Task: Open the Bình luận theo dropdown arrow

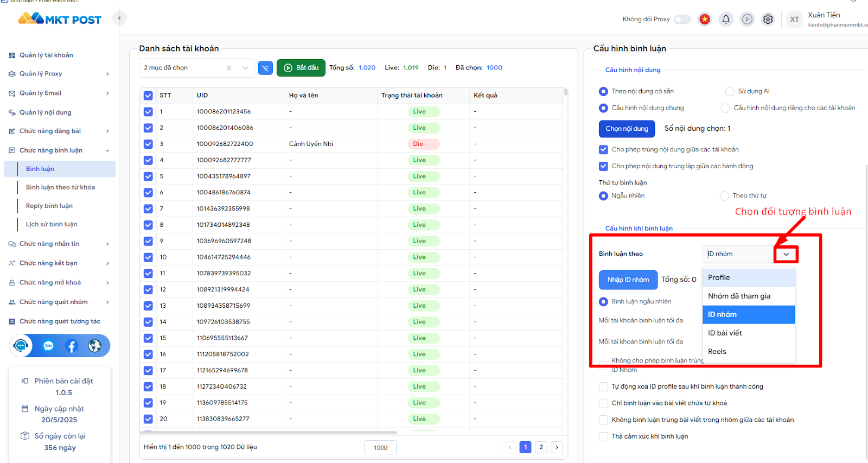Action: click(x=786, y=254)
